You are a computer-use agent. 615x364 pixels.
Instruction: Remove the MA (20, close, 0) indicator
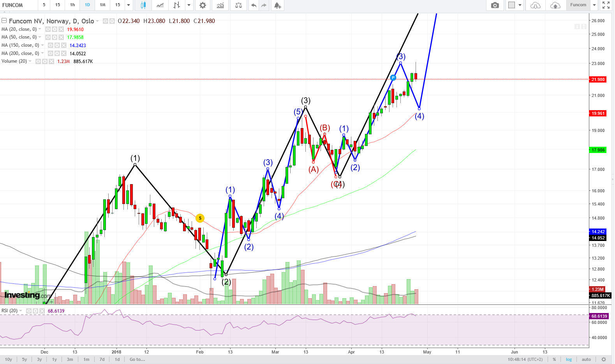point(61,29)
